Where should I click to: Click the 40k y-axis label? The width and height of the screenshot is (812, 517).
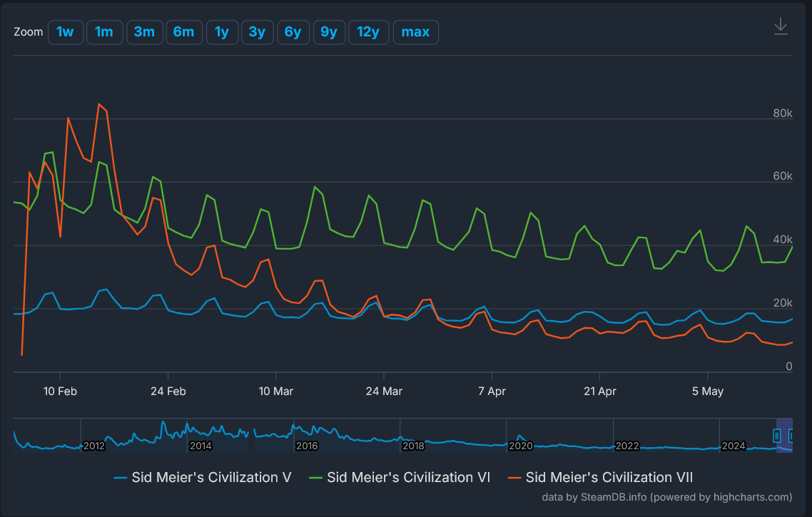[783, 239]
